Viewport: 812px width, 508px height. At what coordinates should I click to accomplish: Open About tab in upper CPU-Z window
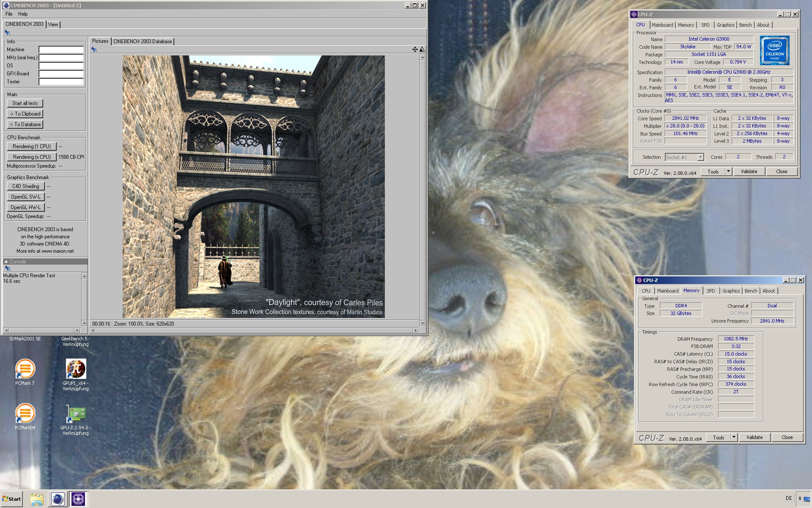pos(763,25)
